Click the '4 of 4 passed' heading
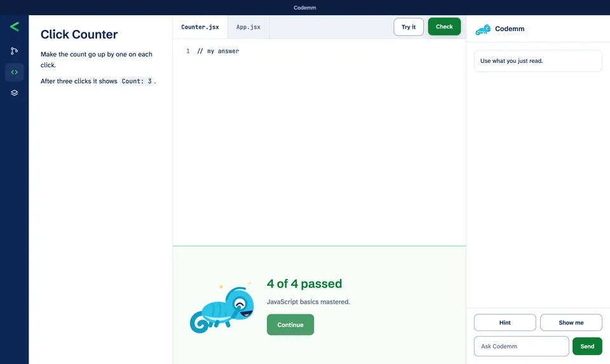Screen dimensions: 610x364 [304, 283]
